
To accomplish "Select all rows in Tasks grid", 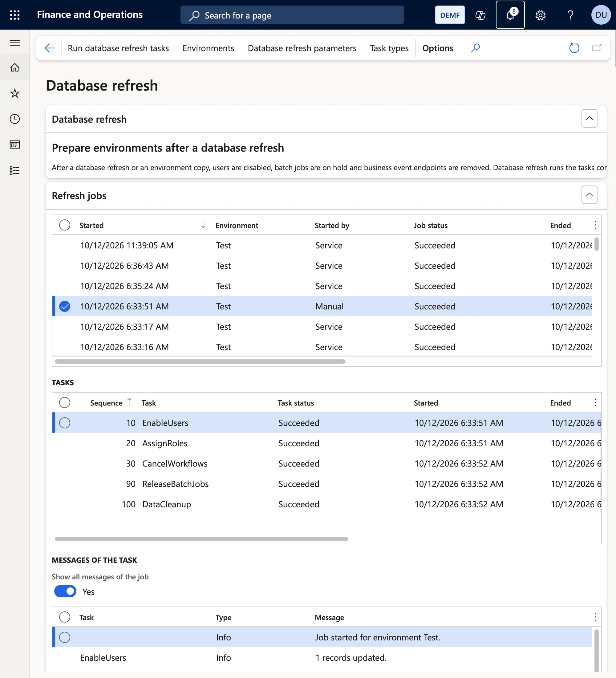I will 64,402.
